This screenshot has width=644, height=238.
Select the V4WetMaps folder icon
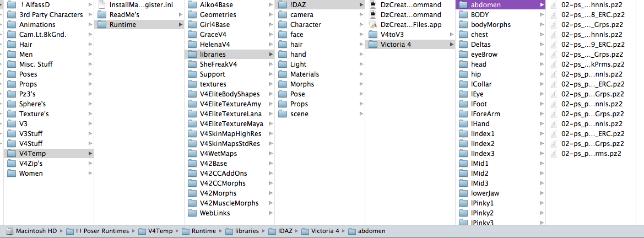(193, 154)
